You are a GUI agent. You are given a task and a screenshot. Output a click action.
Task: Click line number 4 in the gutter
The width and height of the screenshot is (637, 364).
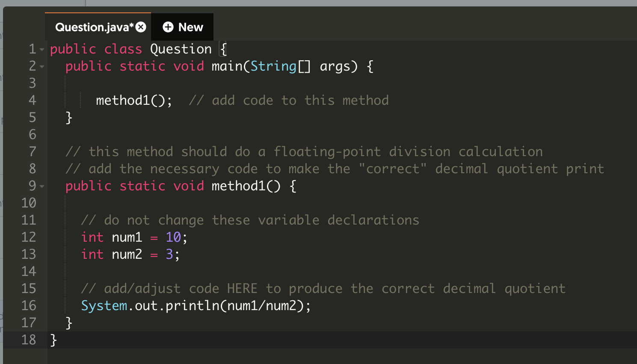point(32,100)
